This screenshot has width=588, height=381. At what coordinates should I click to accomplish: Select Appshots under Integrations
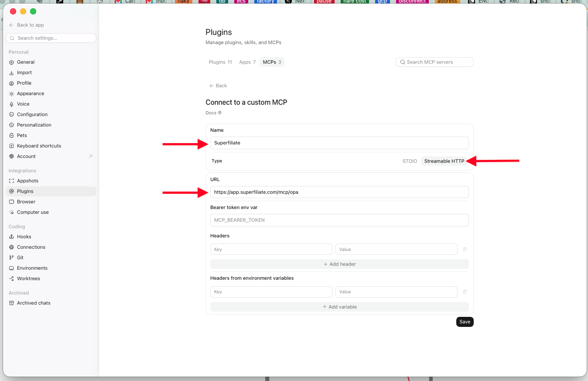click(x=51, y=181)
